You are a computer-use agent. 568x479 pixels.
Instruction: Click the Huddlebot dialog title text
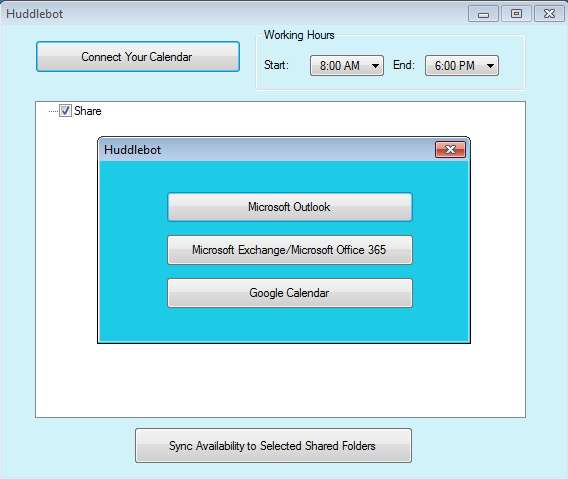tap(132, 150)
